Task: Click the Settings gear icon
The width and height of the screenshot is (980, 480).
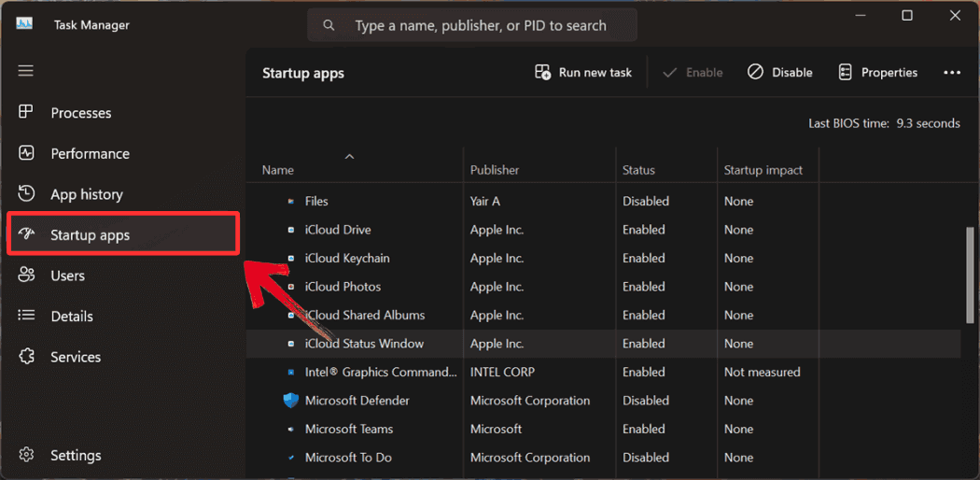Action: coord(25,455)
